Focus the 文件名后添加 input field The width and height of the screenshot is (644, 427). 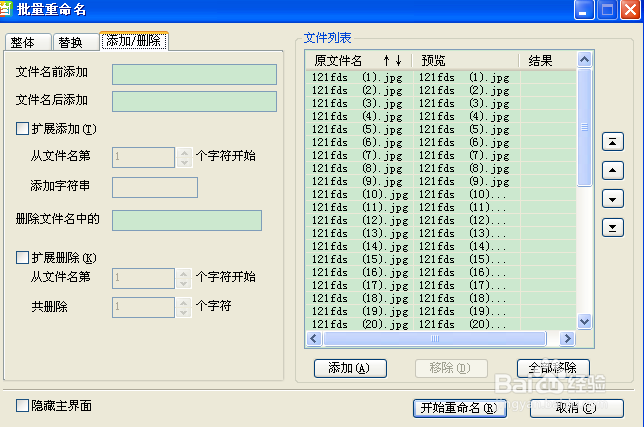(x=194, y=101)
